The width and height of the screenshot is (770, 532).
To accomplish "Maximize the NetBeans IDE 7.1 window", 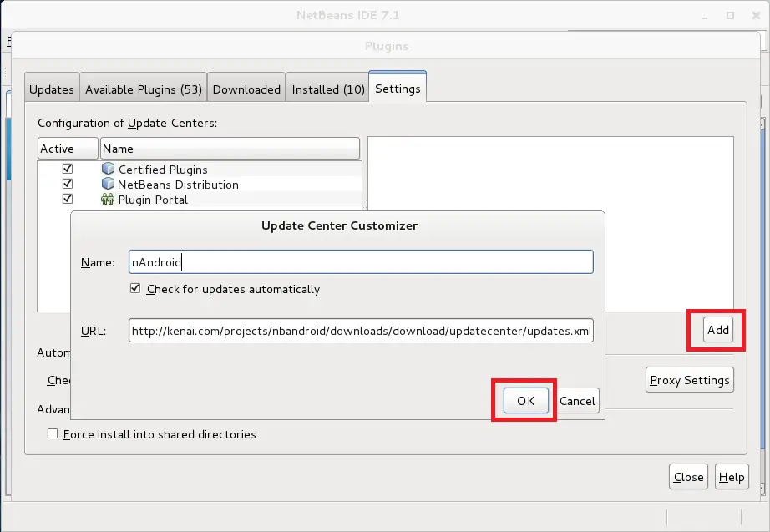I will click(x=730, y=16).
